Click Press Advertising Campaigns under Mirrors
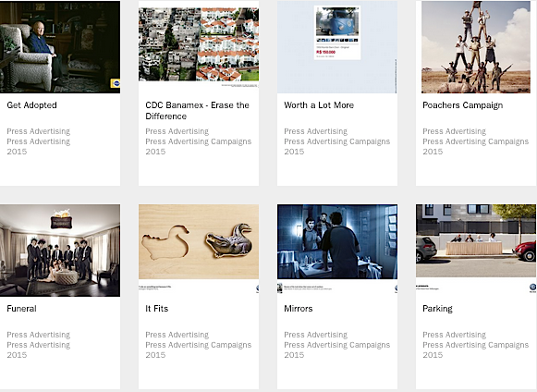 (x=337, y=345)
